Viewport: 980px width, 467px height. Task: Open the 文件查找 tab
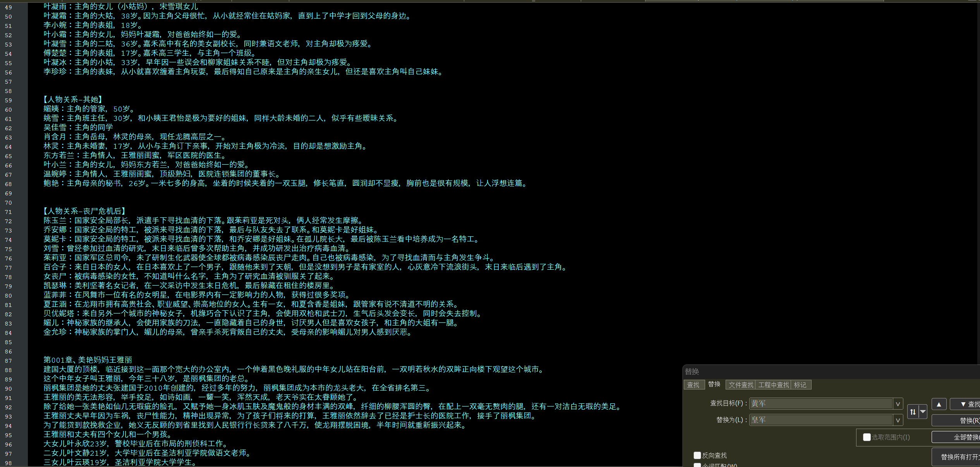(741, 385)
